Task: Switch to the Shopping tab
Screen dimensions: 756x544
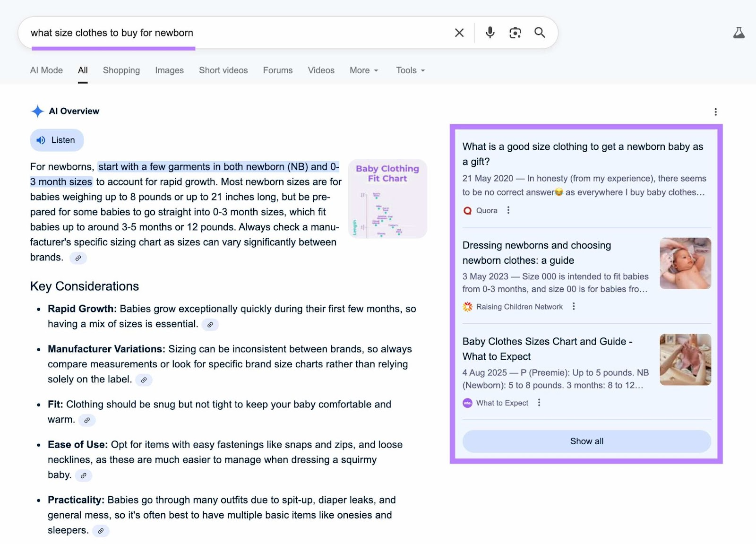Action: (121, 70)
